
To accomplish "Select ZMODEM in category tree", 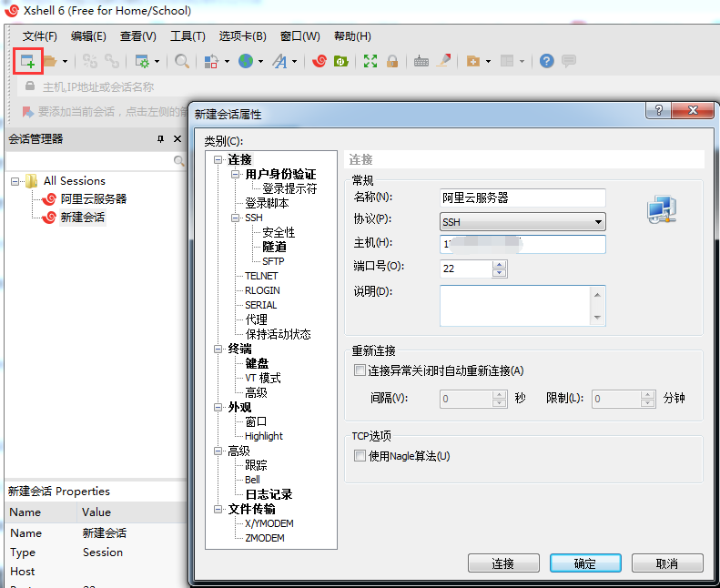I will click(265, 538).
